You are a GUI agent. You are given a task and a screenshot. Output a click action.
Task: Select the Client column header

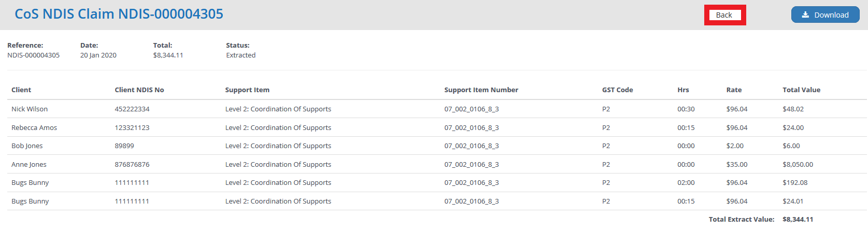tap(21, 90)
